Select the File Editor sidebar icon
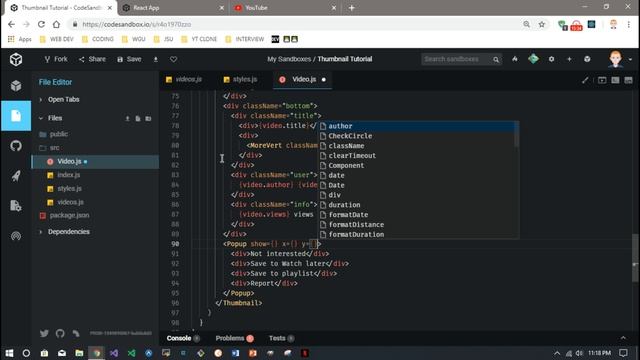The image size is (640, 360). tap(16, 116)
